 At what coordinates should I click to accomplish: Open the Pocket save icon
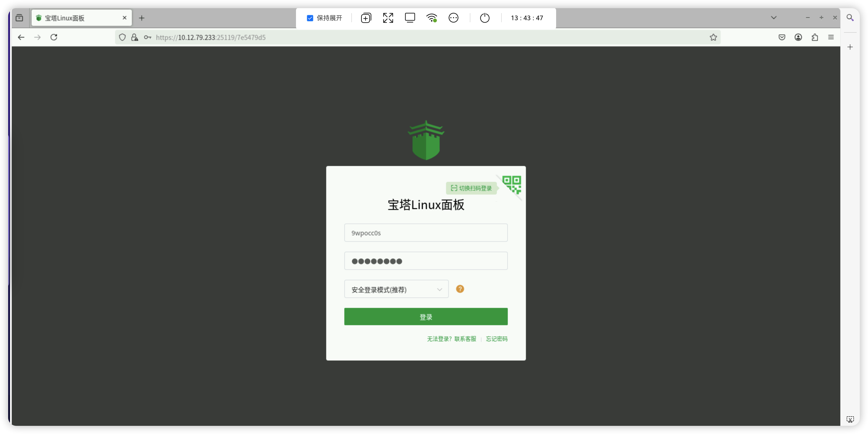pos(782,37)
